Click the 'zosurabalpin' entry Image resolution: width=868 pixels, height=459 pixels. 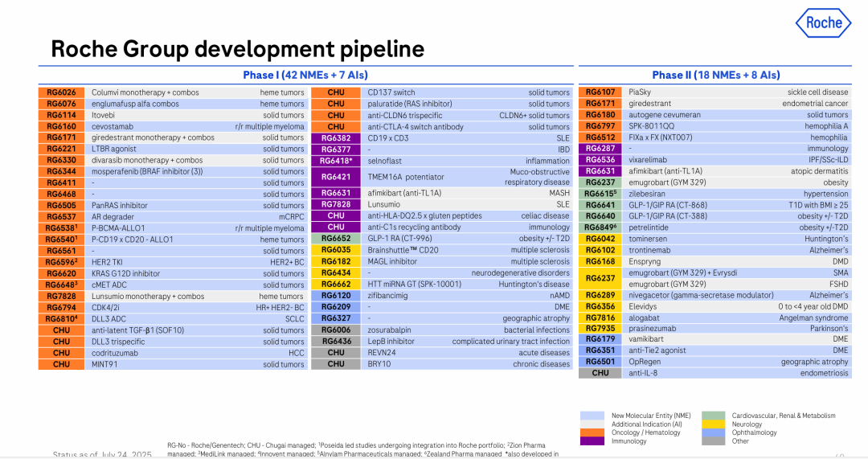(389, 330)
